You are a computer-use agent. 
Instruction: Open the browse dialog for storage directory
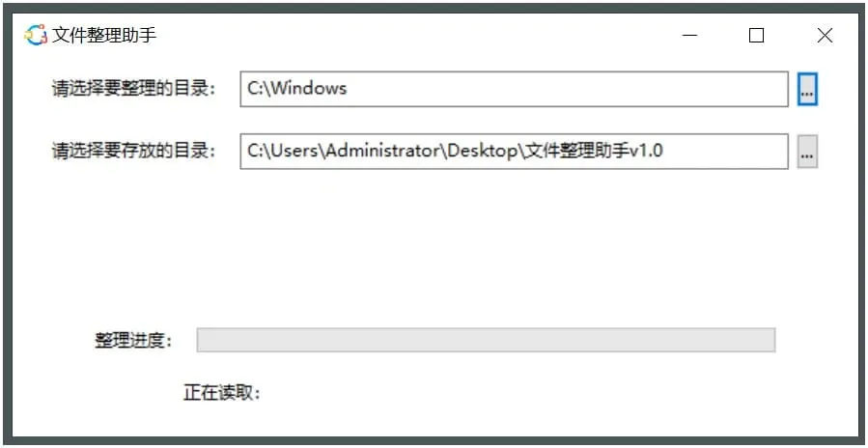(807, 152)
